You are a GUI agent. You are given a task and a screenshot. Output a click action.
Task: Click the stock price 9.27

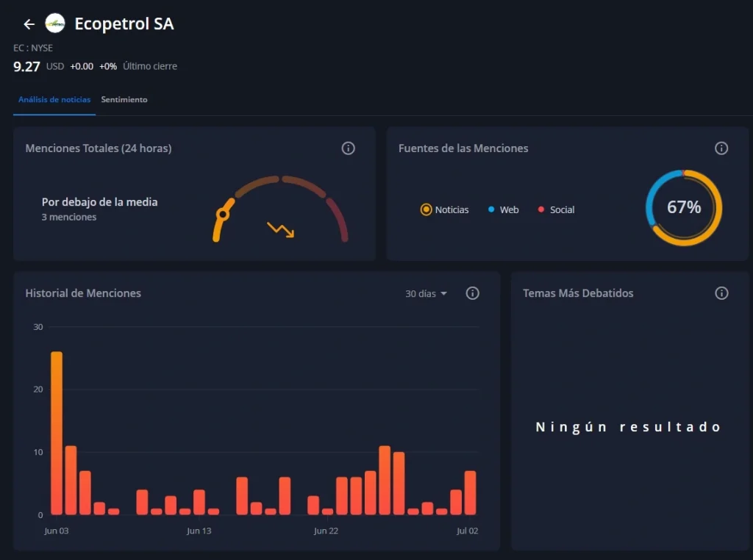(x=26, y=66)
